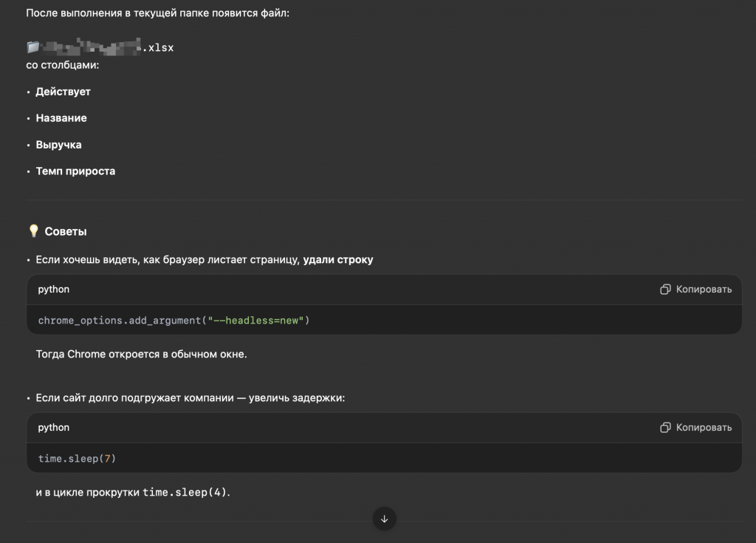Click the lightbulb emoji next to Советы
The width and height of the screenshot is (756, 543).
pos(33,231)
